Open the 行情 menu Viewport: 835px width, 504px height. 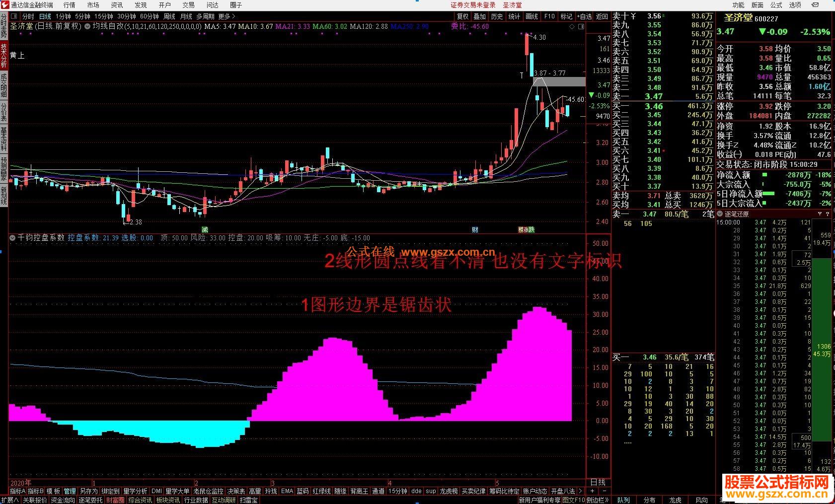69,5
